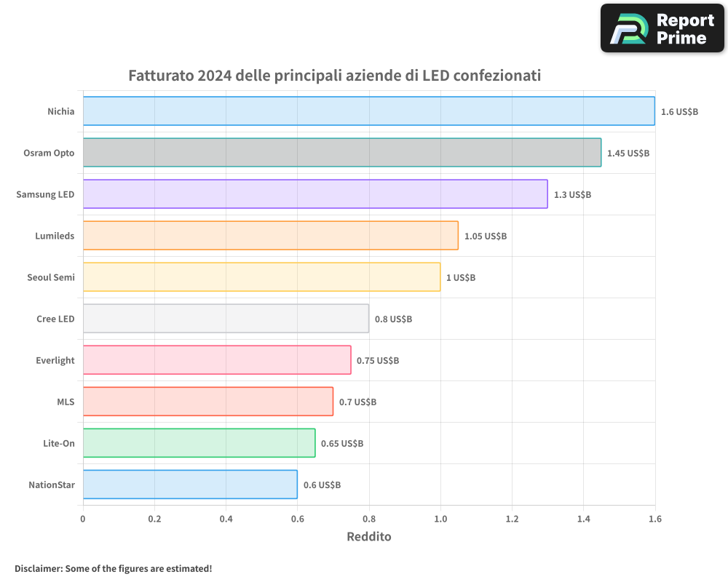
Task: Click the chart title text
Action: [335, 75]
